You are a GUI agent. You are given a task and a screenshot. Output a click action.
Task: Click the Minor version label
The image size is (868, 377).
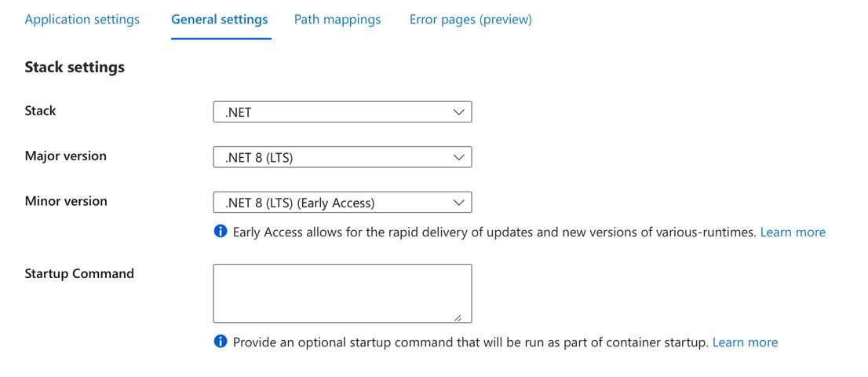[x=66, y=201]
